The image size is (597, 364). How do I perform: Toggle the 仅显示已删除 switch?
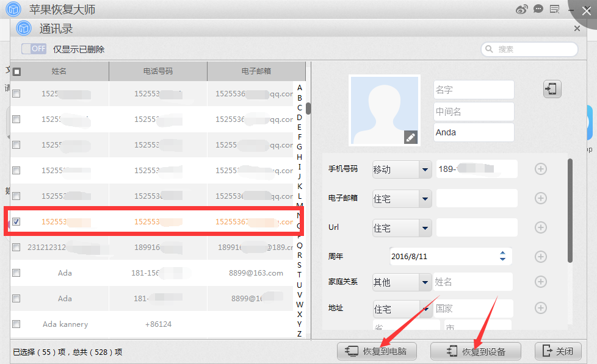pyautogui.click(x=34, y=49)
